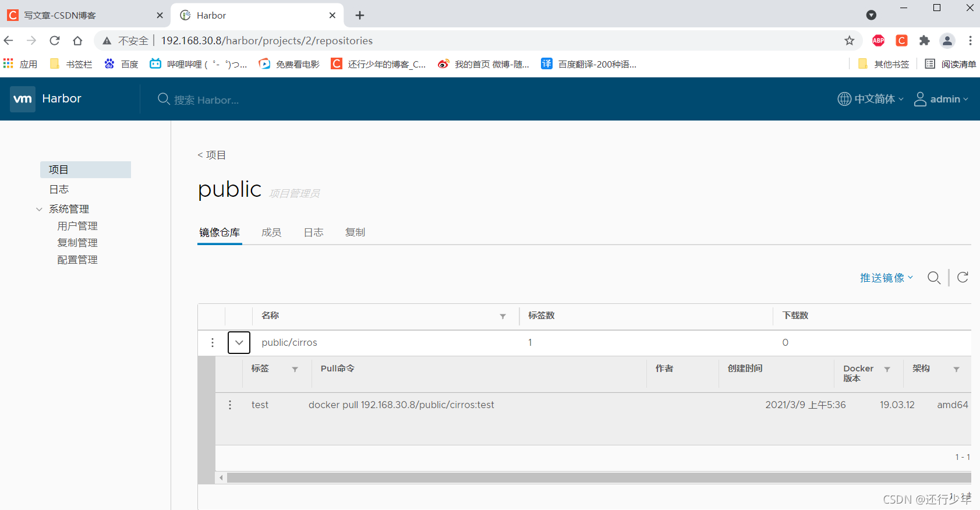The height and width of the screenshot is (510, 980).
Task: Switch to the 复制 tab
Action: [355, 232]
